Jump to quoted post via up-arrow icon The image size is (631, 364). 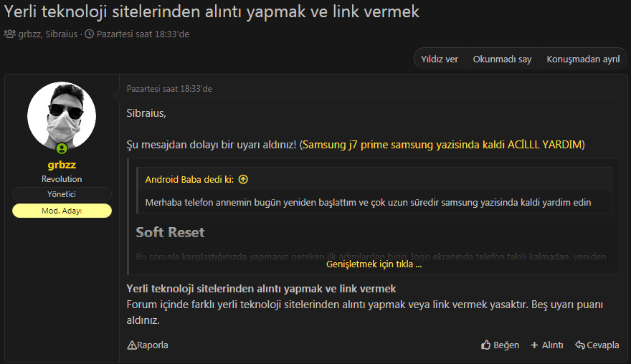[243, 179]
